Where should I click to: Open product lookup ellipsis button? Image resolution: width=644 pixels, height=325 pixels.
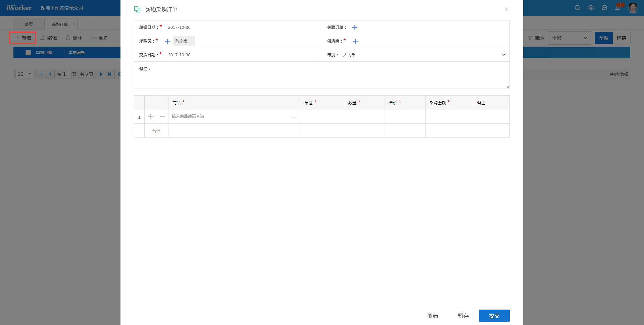pyautogui.click(x=294, y=117)
